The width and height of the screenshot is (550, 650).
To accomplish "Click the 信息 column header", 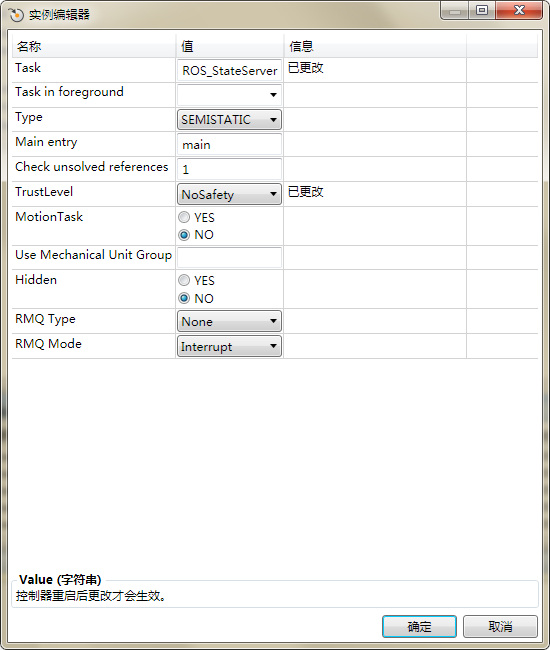I will pos(375,46).
